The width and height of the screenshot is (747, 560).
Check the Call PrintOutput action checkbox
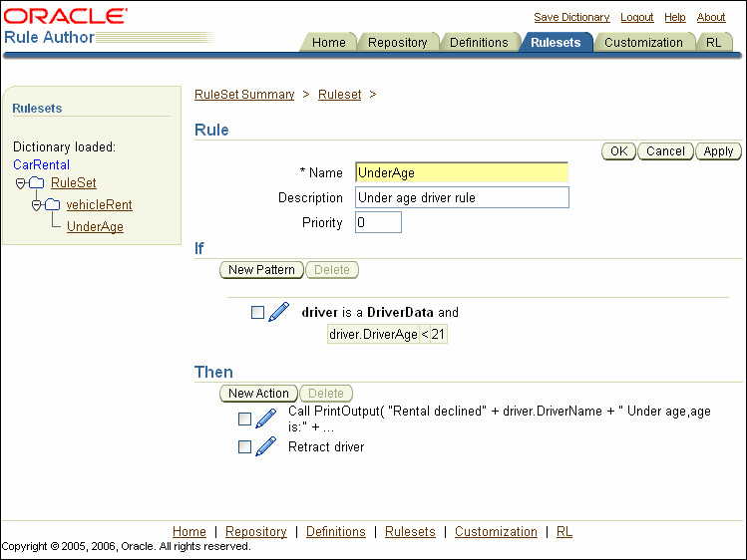[245, 420]
